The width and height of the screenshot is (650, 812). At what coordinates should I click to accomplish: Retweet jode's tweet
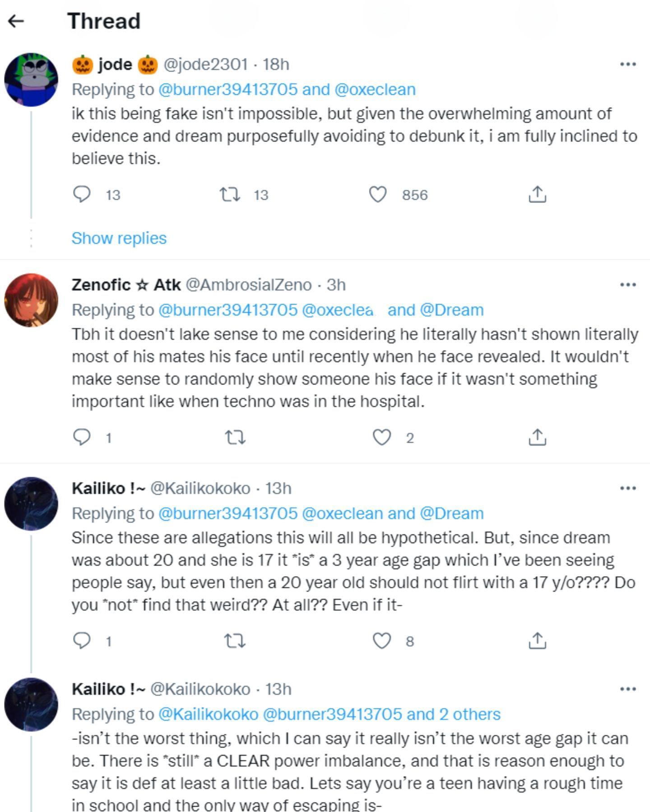coord(232,194)
